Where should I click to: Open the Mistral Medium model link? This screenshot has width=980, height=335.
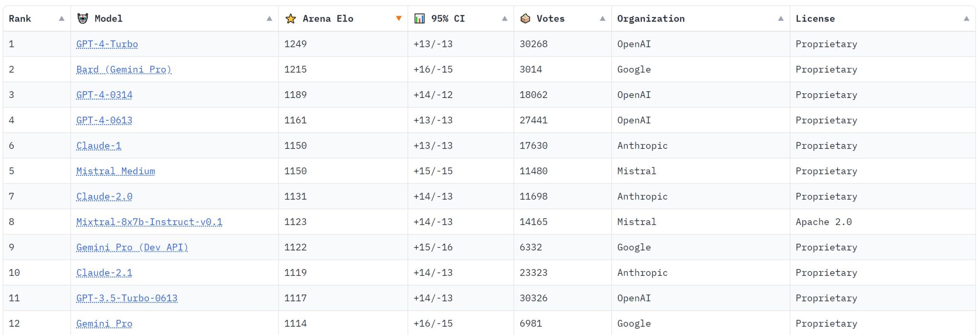click(x=115, y=171)
